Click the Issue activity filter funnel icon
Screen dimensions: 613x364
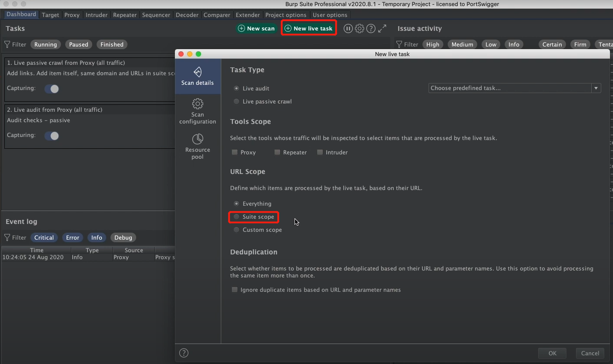pos(399,44)
